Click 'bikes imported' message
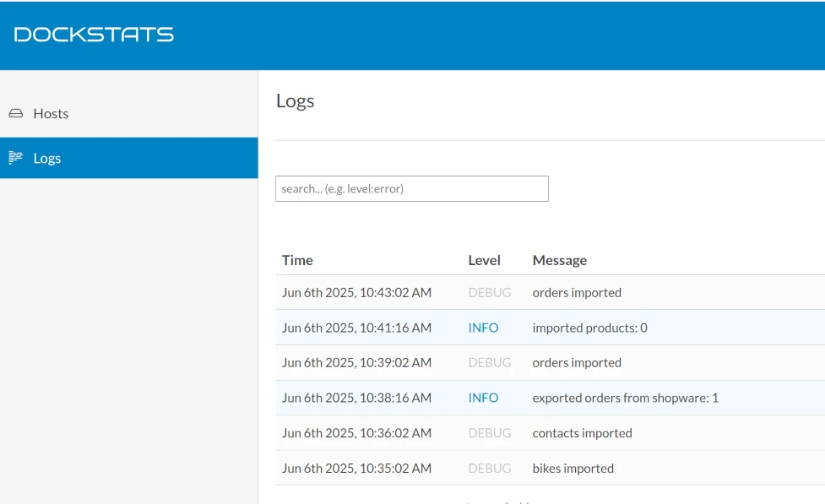 (573, 469)
